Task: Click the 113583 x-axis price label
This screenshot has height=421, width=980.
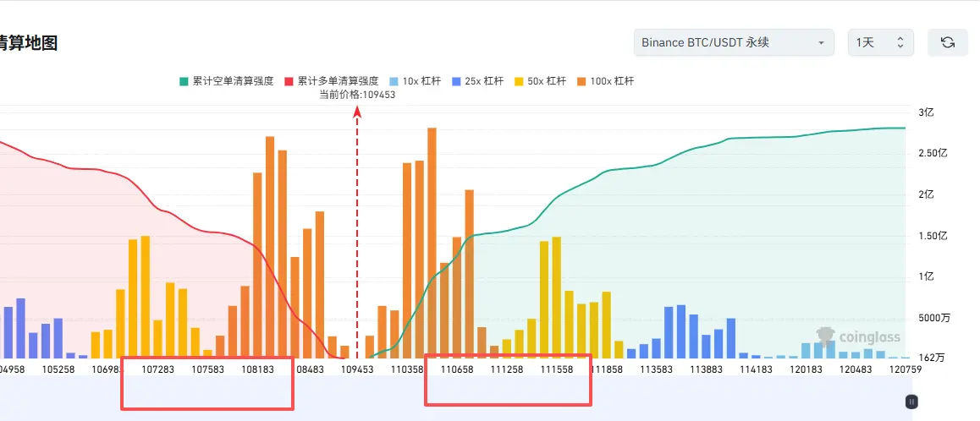Action: (656, 369)
